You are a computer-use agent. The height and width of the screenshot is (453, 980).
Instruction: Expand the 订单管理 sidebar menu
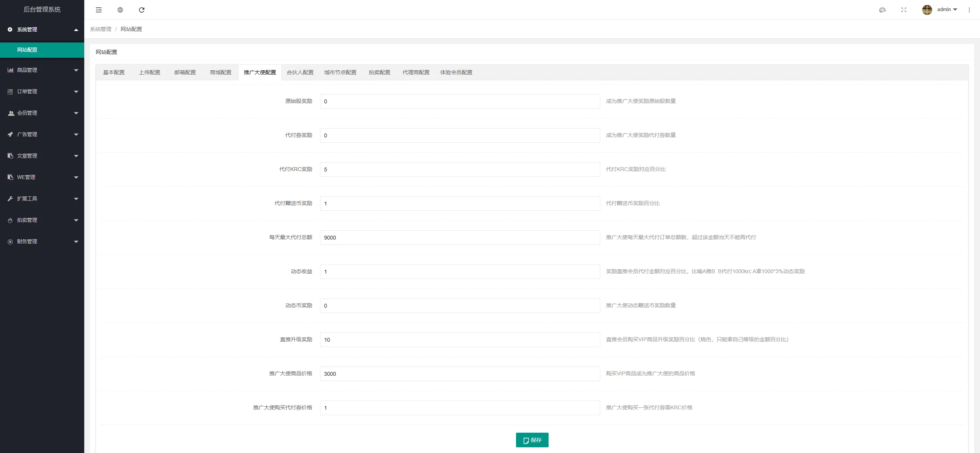[x=42, y=91]
